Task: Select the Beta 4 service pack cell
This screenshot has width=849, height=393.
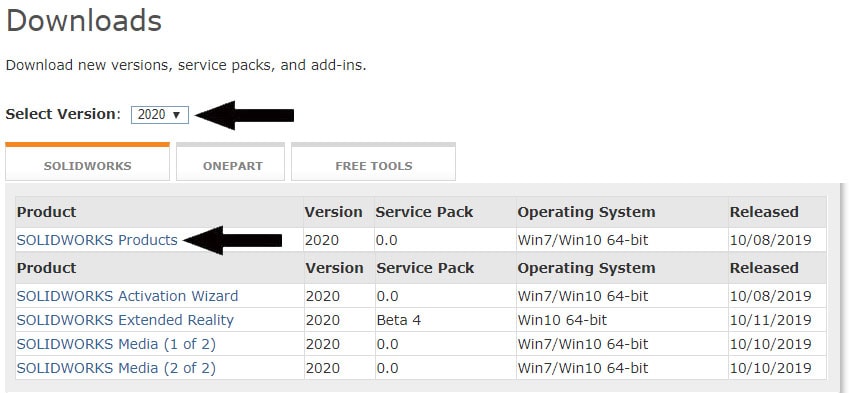Action: pos(399,320)
